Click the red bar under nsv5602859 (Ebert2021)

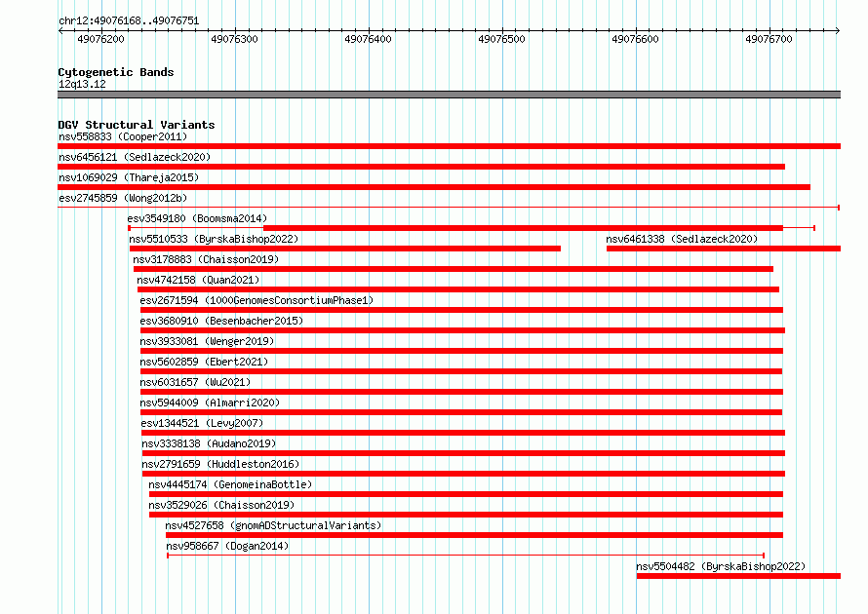point(461,371)
